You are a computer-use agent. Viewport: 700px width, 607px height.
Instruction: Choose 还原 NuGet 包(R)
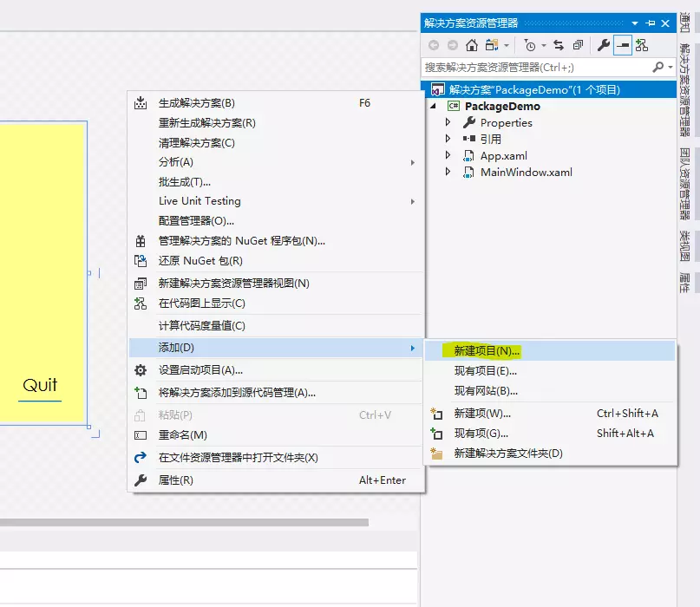(x=276, y=261)
